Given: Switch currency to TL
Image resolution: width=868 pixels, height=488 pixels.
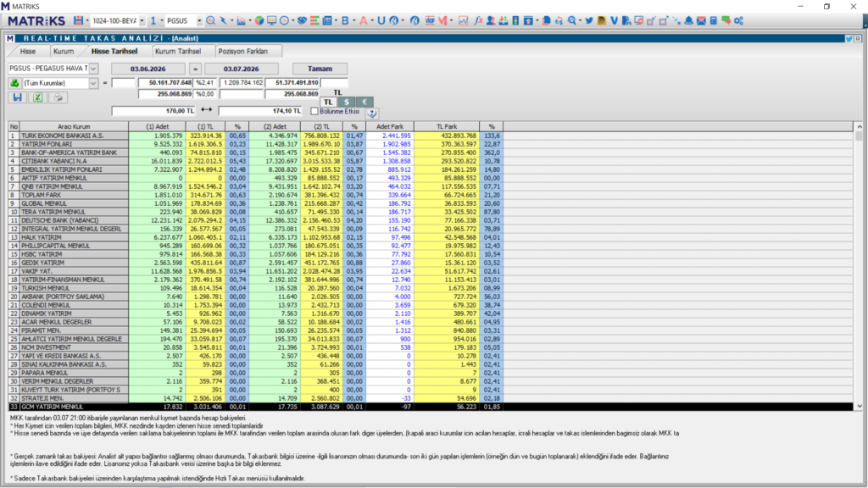Looking at the screenshot, I should [x=328, y=102].
